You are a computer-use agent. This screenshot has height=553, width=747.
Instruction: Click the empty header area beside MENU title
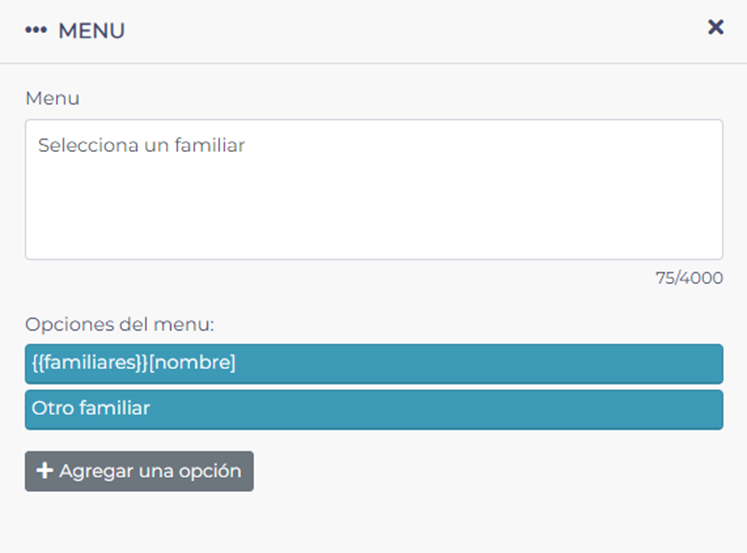[400, 31]
